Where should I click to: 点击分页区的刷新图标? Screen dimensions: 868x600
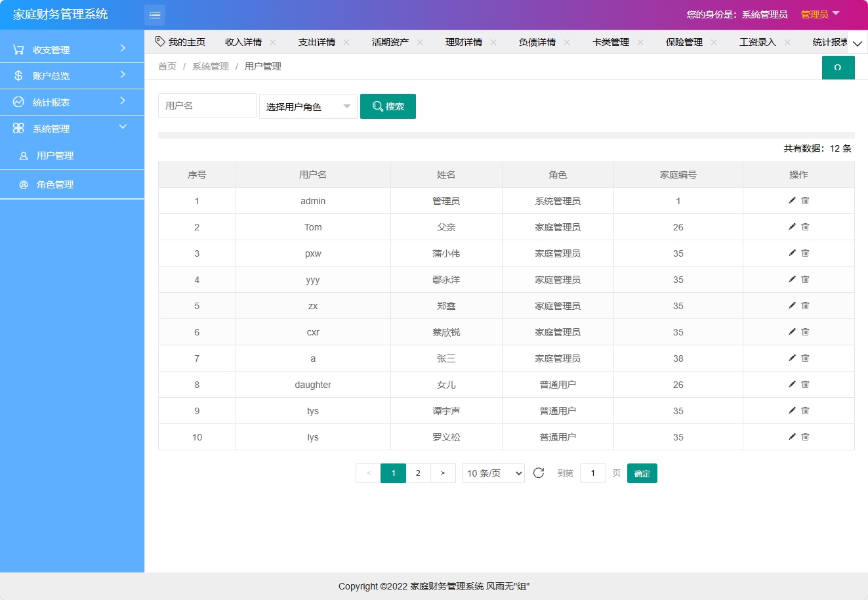[539, 473]
